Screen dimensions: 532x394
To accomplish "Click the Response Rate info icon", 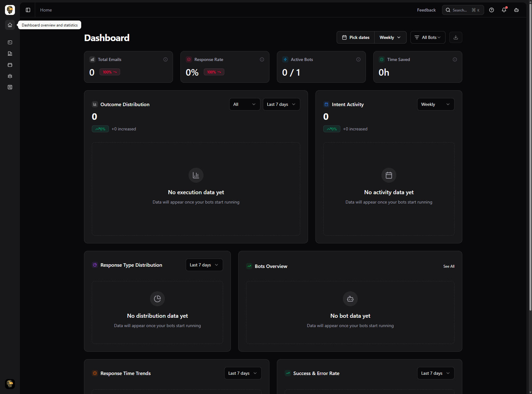I will coord(262,59).
